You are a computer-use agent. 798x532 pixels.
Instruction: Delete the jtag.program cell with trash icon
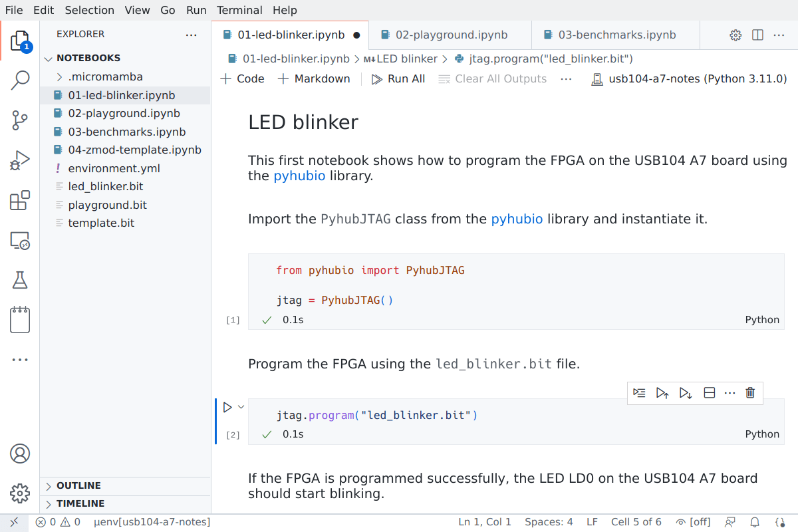point(750,392)
